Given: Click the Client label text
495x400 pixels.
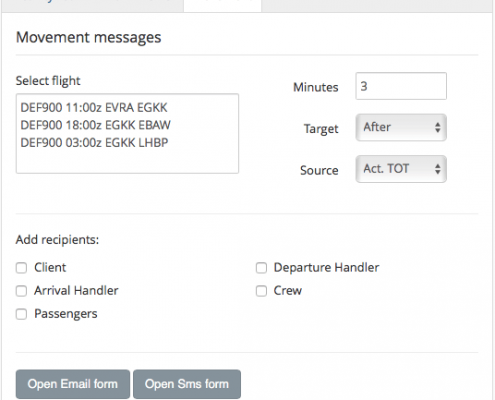Looking at the screenshot, I should pos(50,267).
